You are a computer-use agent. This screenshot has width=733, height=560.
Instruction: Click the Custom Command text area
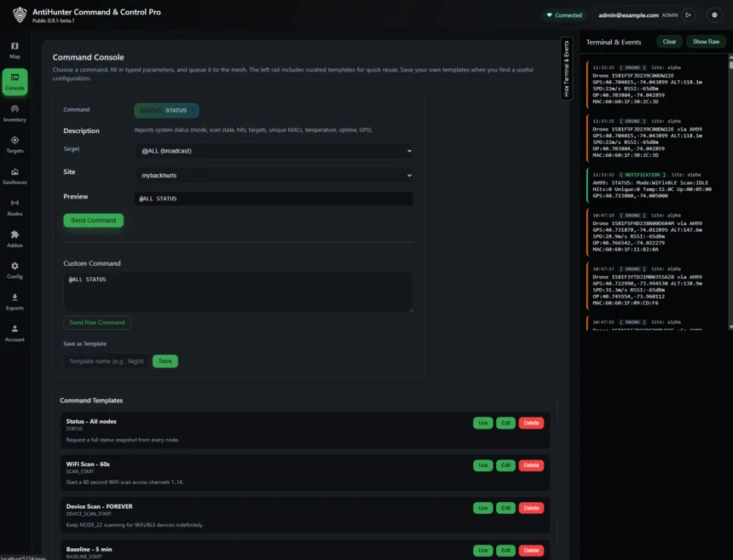(x=238, y=292)
